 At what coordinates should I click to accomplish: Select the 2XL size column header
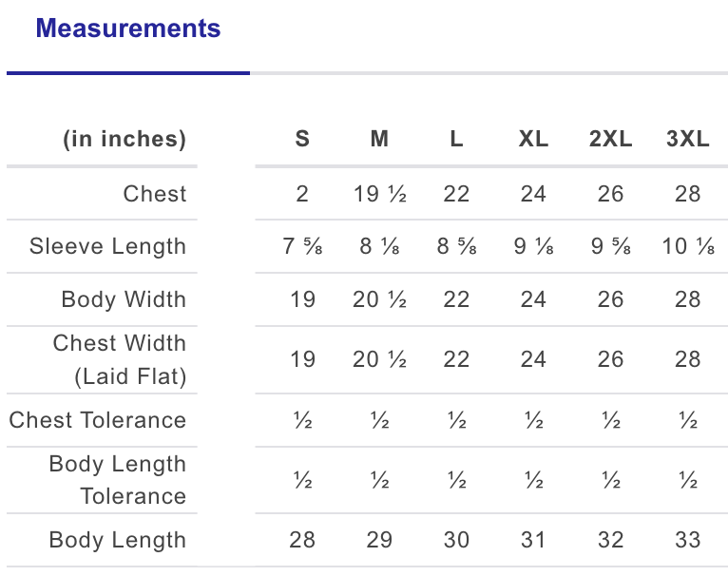[610, 139]
